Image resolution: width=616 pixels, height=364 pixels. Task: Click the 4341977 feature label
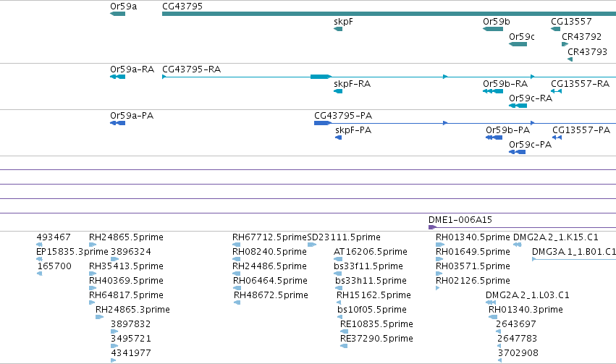131,353
